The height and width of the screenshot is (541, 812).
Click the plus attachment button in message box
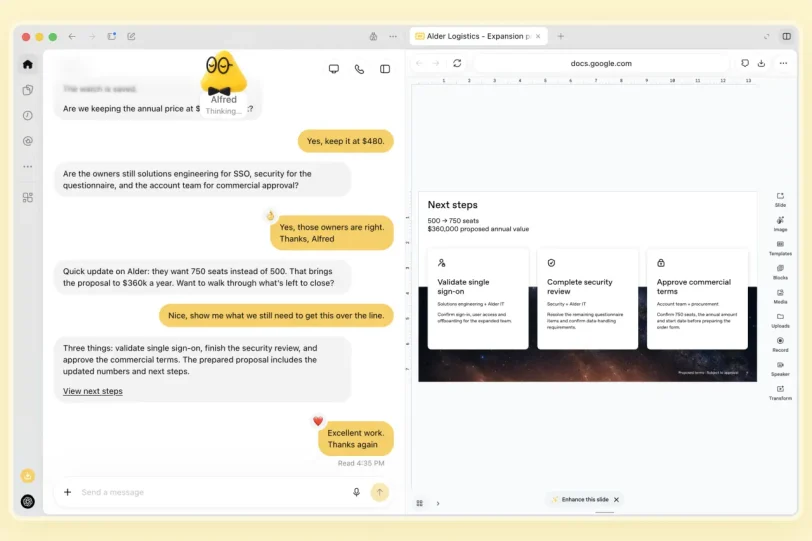pos(67,492)
